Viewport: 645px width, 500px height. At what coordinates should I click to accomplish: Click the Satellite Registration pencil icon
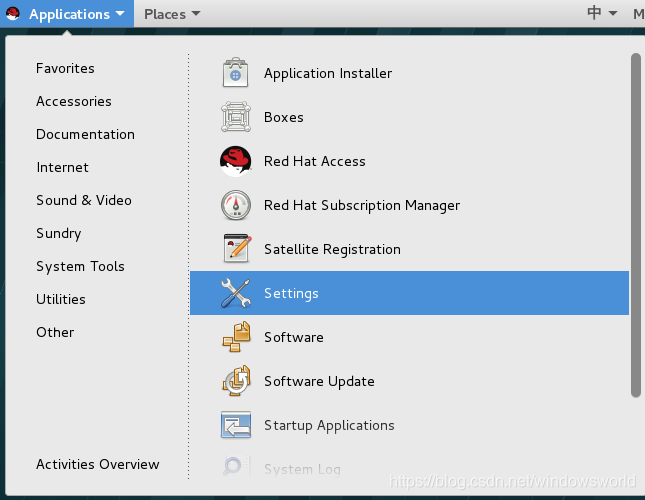237,249
